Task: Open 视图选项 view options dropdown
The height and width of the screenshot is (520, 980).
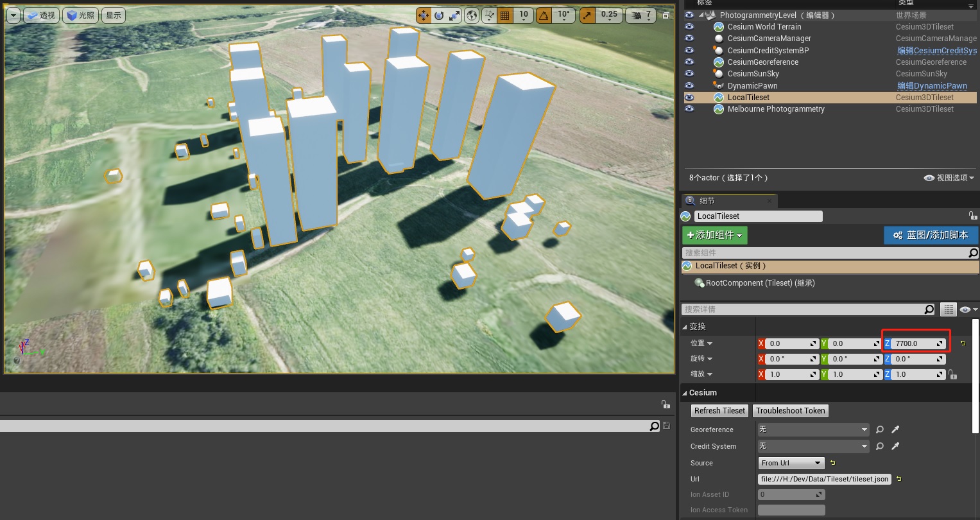Action: [x=949, y=178]
